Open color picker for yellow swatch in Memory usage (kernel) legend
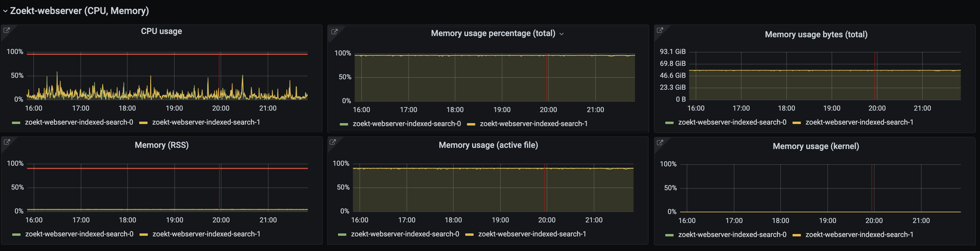Image resolution: width=980 pixels, height=251 pixels. click(796, 235)
